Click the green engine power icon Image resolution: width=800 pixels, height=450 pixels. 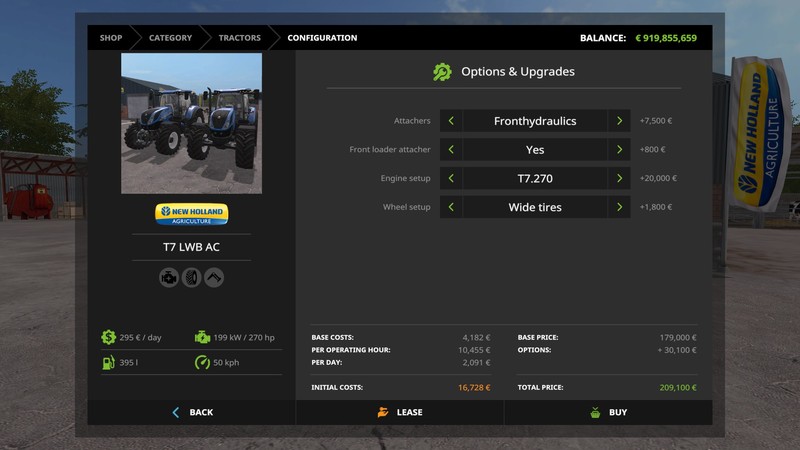203,338
